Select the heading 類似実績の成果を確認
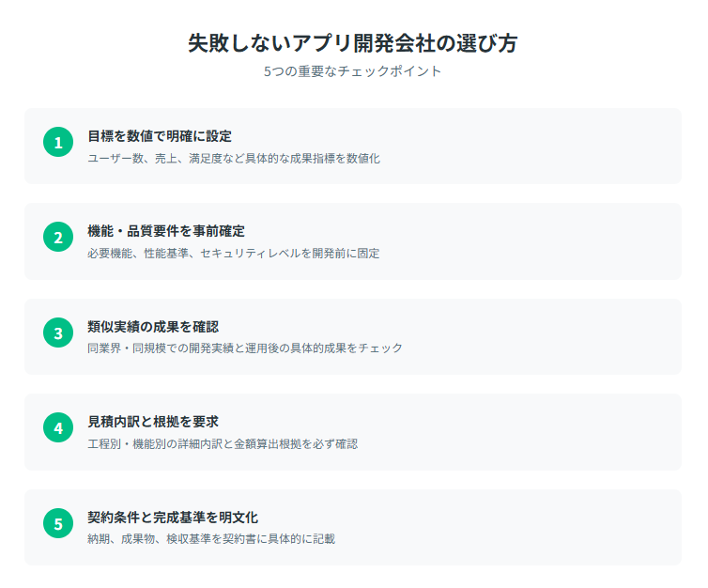This screenshot has height=588, width=708. point(153,327)
